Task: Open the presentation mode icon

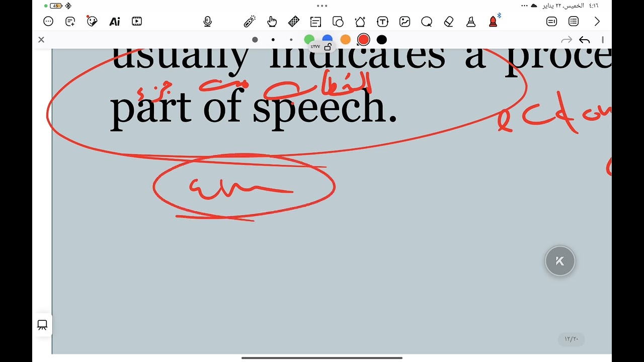Action: coord(42,325)
